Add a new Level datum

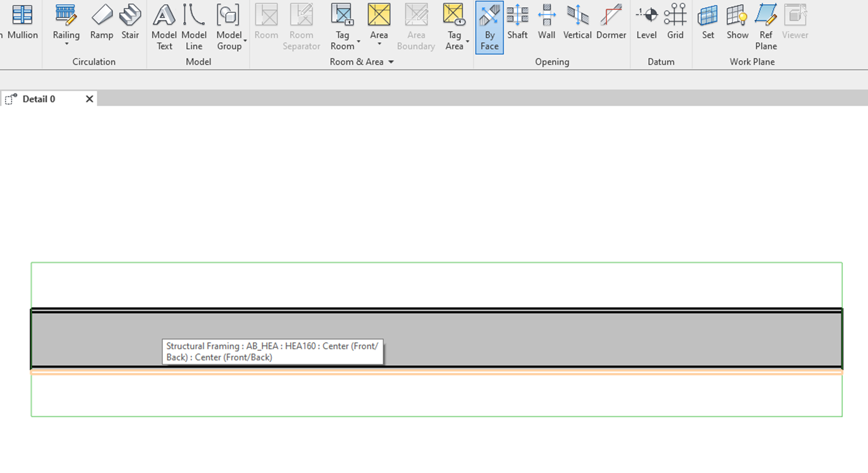tap(646, 21)
